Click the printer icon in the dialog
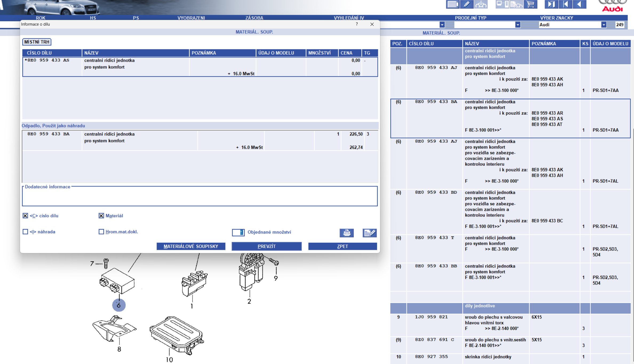This screenshot has height=364, width=634. coord(346,233)
